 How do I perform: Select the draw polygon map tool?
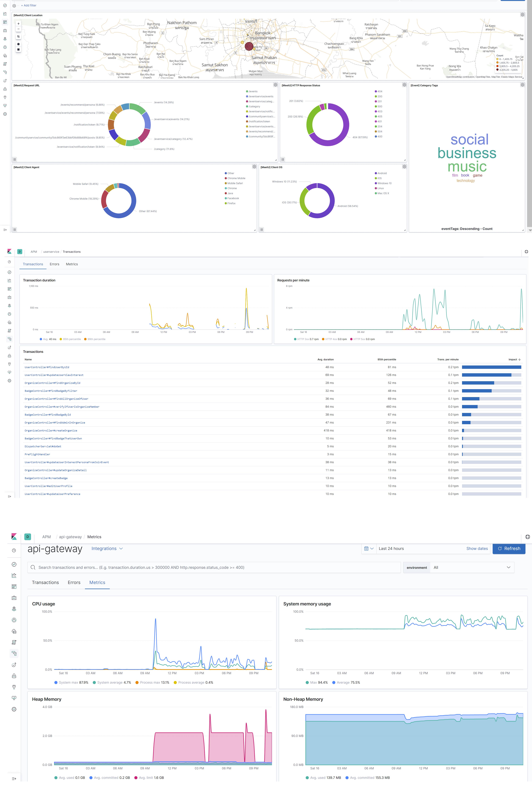[18, 44]
